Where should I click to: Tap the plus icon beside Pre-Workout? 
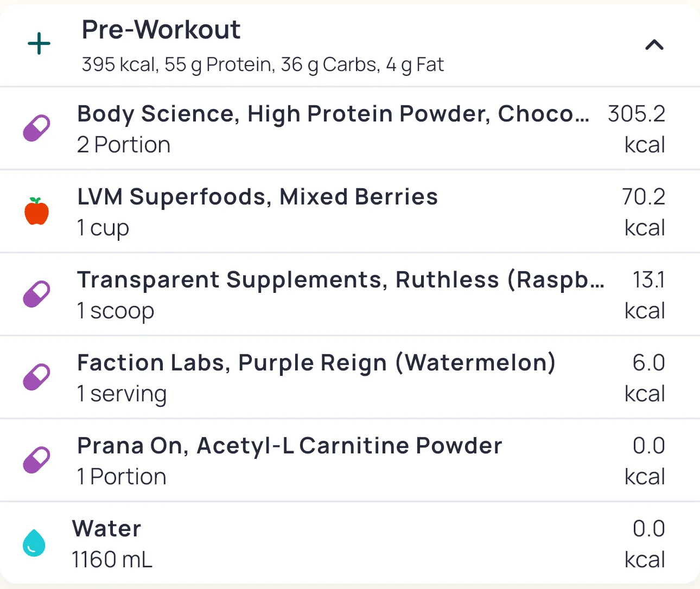39,44
